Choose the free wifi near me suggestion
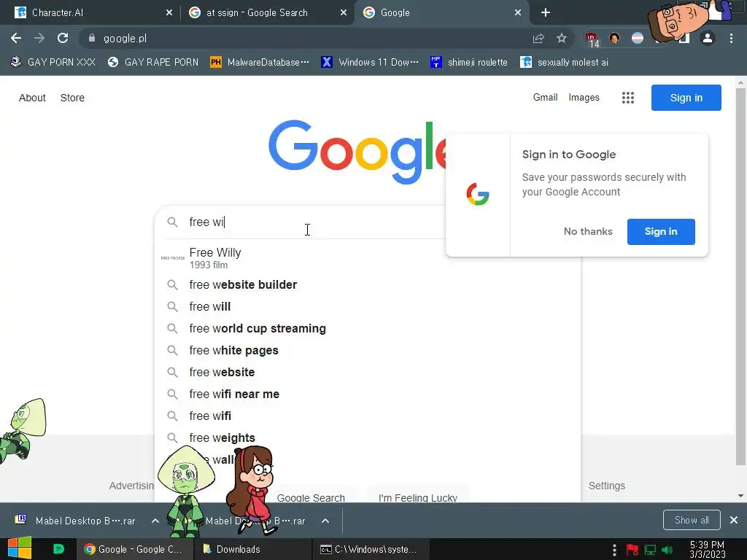 pos(368,394)
